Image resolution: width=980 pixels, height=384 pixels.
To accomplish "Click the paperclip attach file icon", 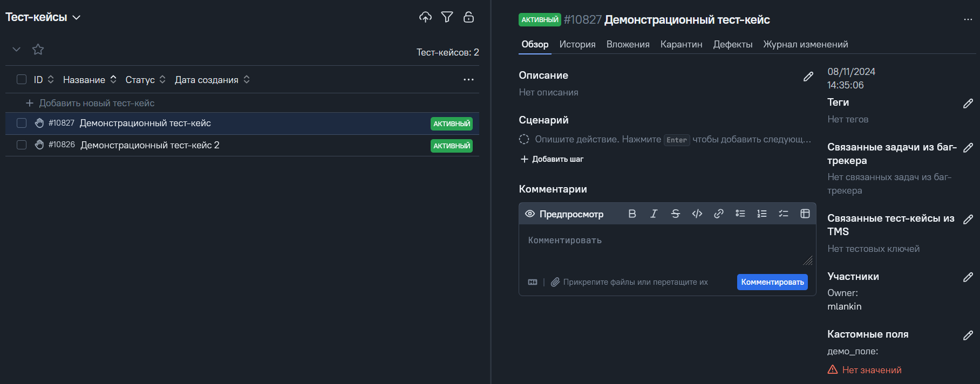I will [555, 282].
